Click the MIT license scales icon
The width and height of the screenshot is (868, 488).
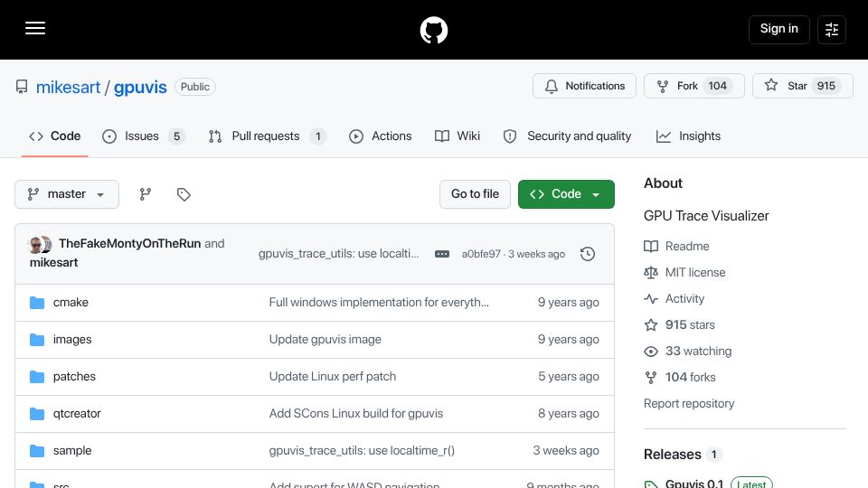point(651,272)
